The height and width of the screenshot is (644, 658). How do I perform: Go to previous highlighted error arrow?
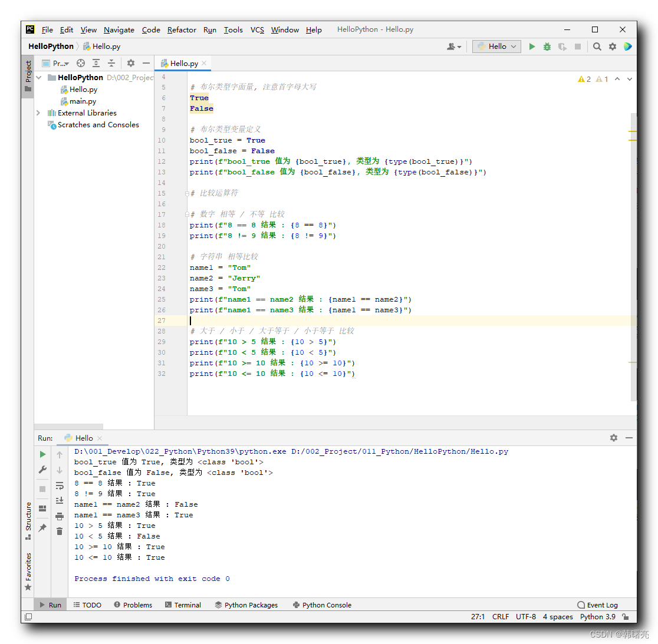click(617, 79)
